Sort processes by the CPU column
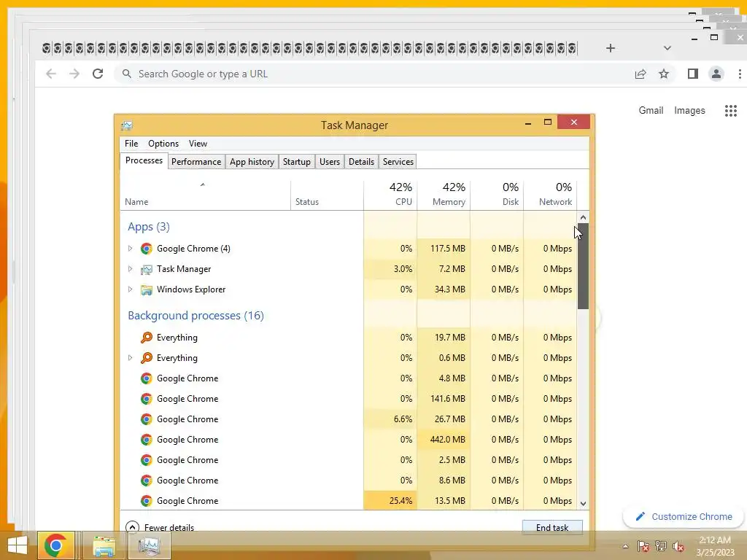 (x=390, y=195)
